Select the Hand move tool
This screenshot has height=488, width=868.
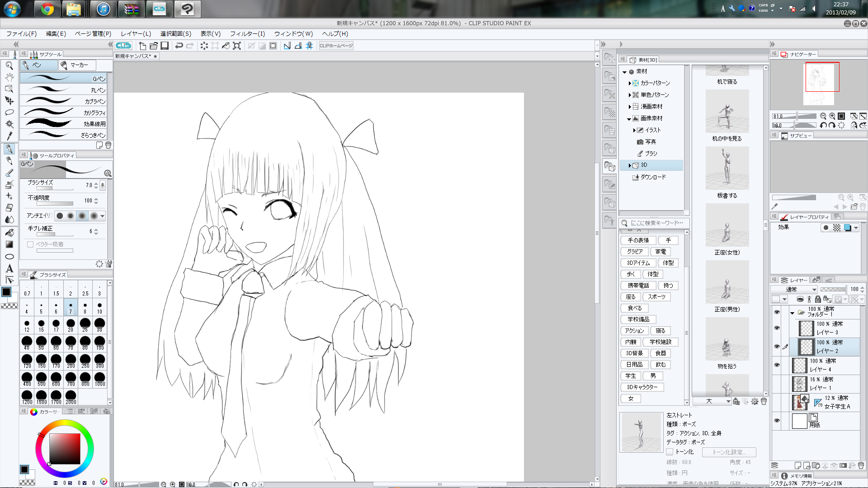9,77
